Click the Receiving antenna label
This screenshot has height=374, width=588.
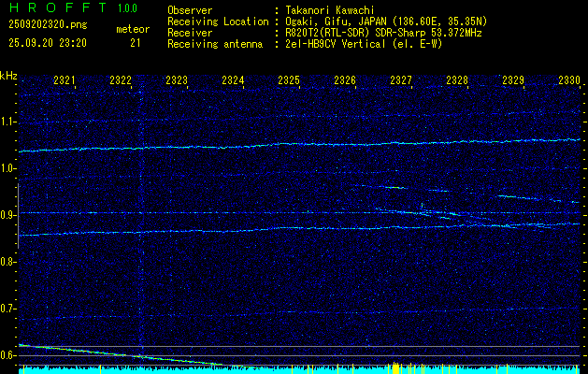pos(215,44)
